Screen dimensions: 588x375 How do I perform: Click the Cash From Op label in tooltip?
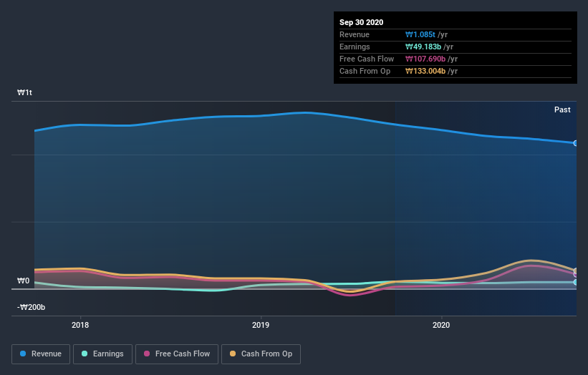tap(365, 71)
